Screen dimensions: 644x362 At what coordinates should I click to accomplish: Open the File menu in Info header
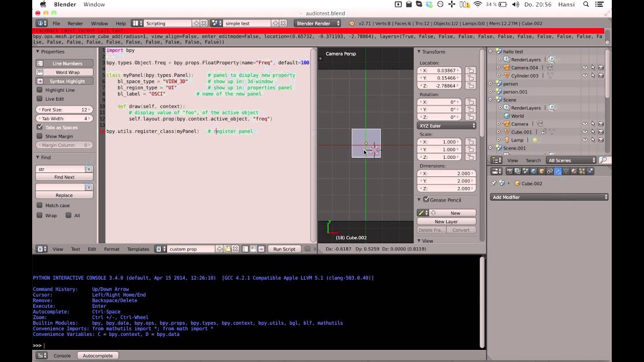(x=56, y=23)
